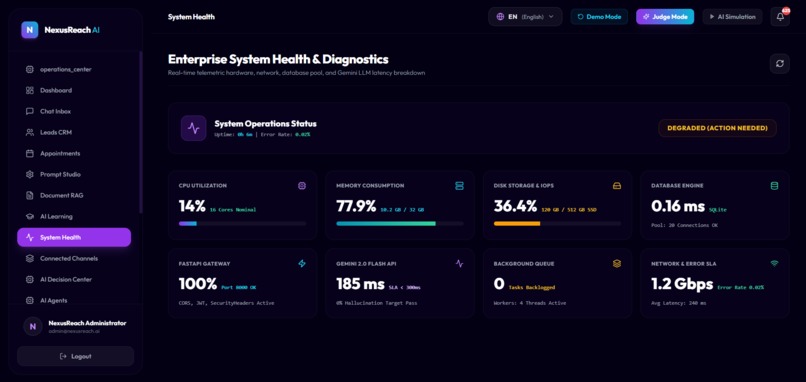806x382 pixels.
Task: Click the 0.16 ms database latency
Action: [678, 207]
